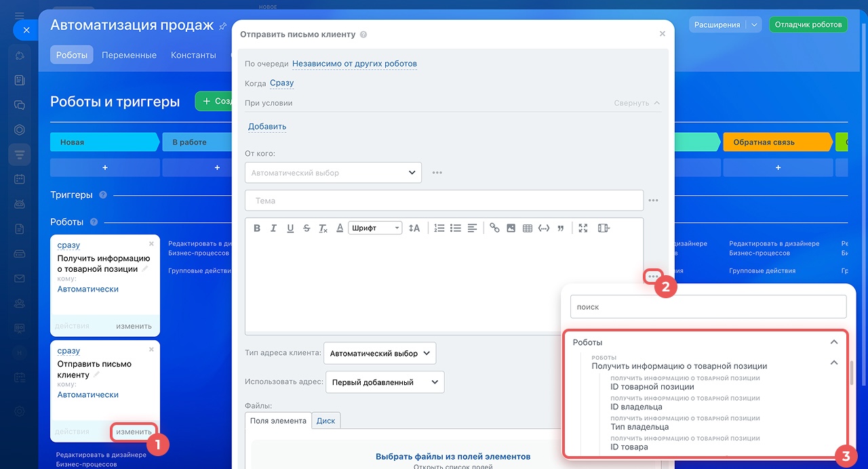Add a robot under the Обратная связь stage

[778, 167]
